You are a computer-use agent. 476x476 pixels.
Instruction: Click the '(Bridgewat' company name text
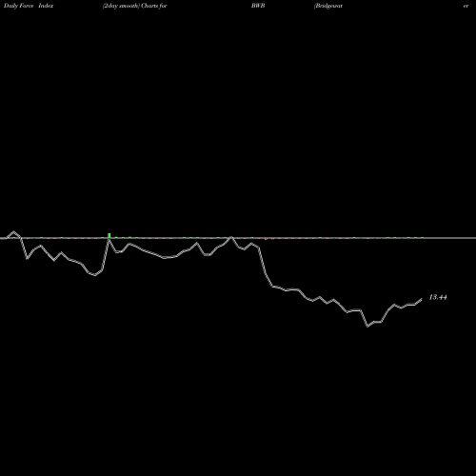coord(328,6)
